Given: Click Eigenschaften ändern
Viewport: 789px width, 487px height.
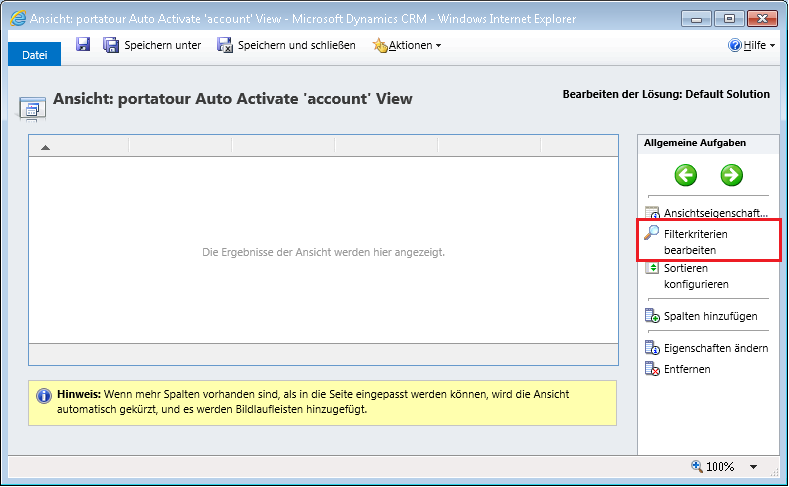Looking at the screenshot, I should [716, 348].
